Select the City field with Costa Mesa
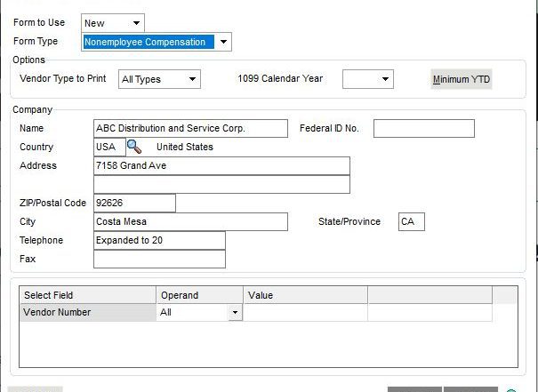538x392 pixels. coord(190,222)
